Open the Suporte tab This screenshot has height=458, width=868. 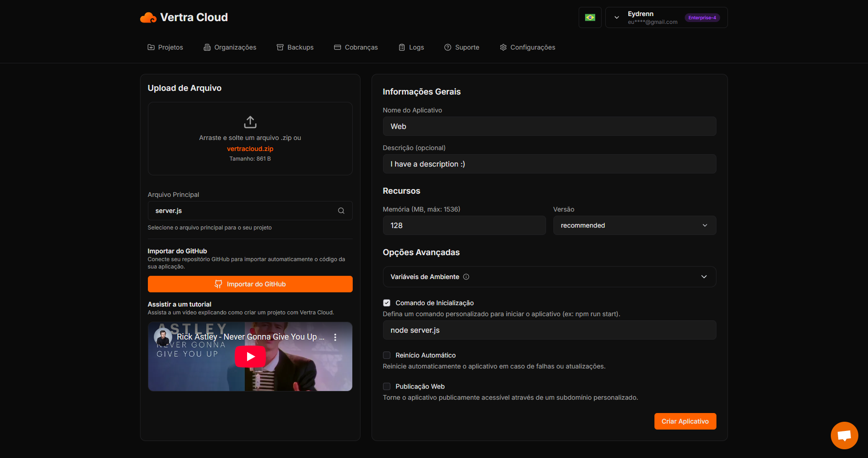point(462,47)
